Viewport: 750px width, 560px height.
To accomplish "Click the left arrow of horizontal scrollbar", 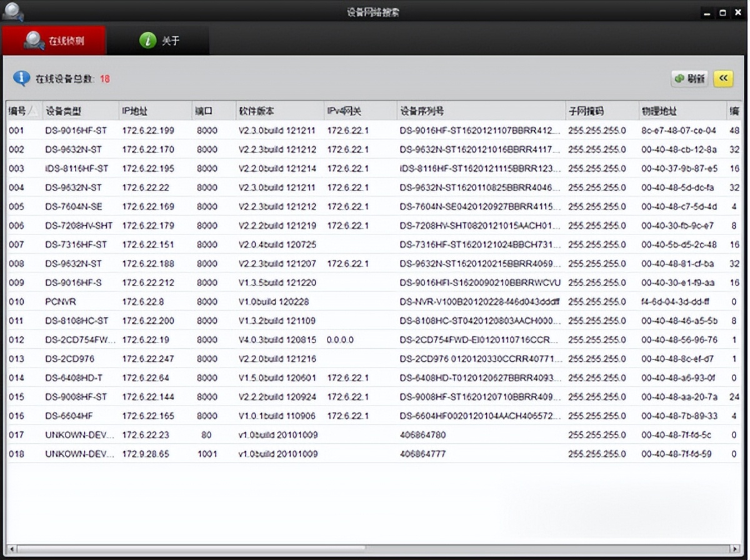I will pyautogui.click(x=12, y=549).
